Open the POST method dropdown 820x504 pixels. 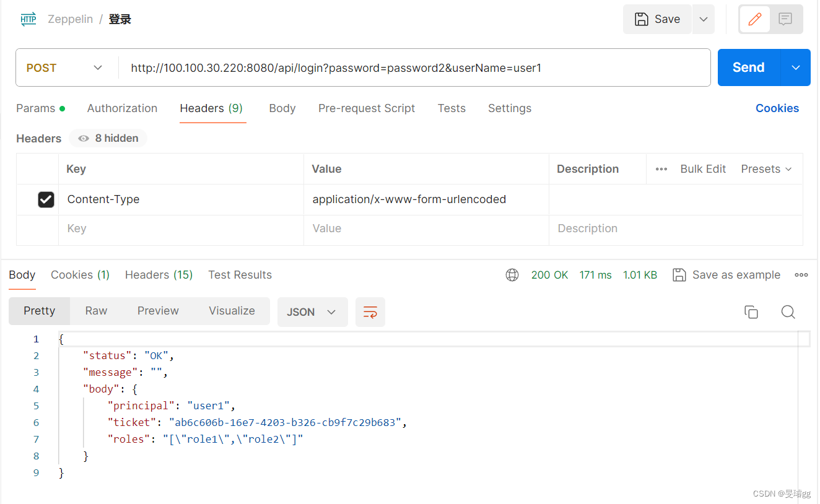(64, 68)
